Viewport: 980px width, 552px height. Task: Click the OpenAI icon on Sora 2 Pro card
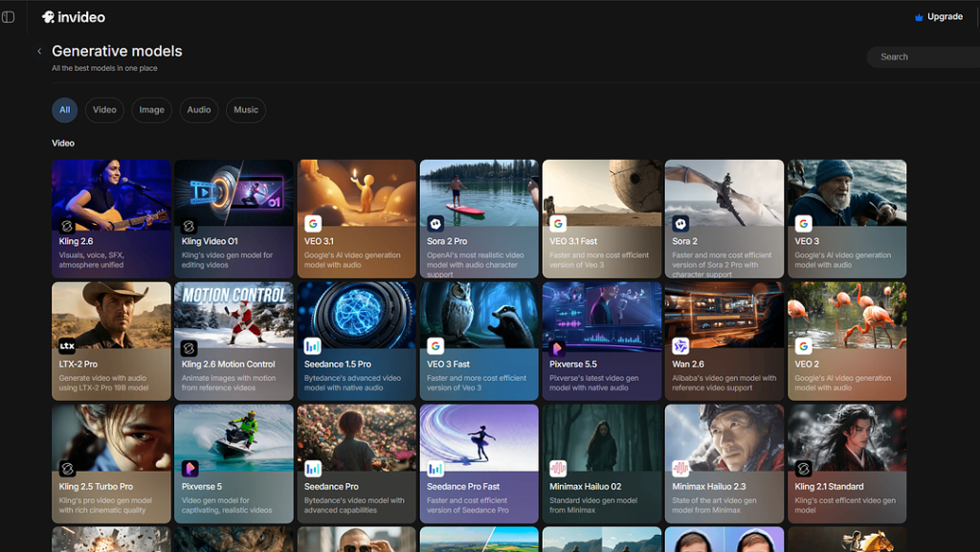point(435,223)
